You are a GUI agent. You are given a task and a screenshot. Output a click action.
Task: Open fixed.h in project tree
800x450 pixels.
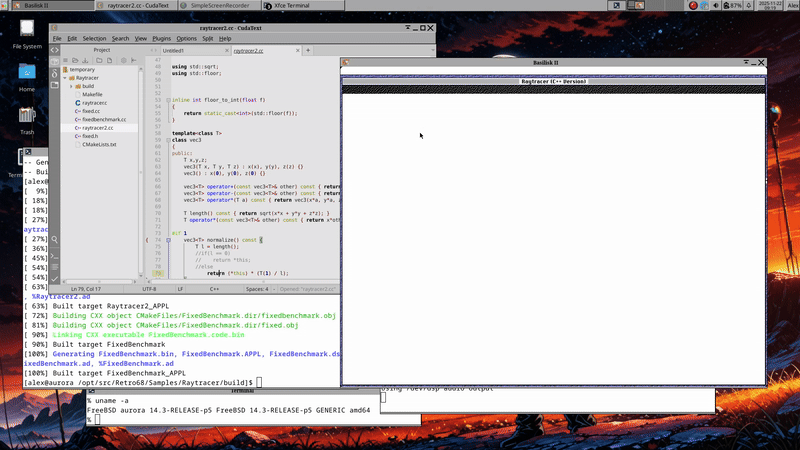(x=90, y=136)
